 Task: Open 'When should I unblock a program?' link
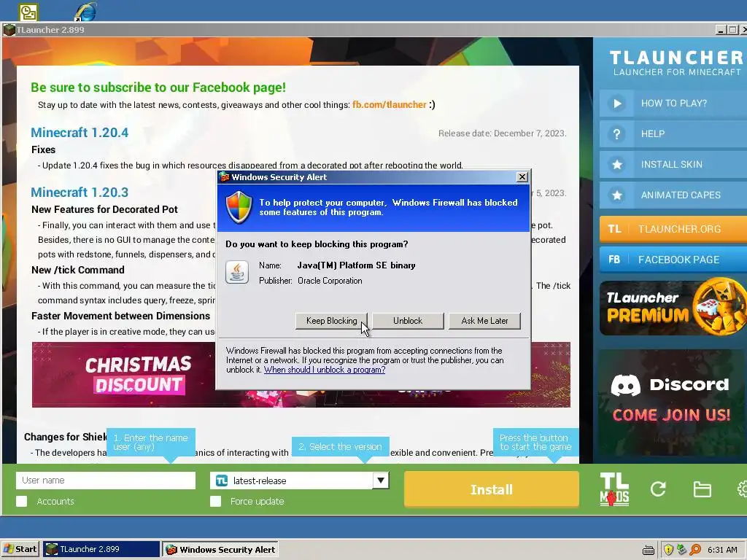click(325, 370)
